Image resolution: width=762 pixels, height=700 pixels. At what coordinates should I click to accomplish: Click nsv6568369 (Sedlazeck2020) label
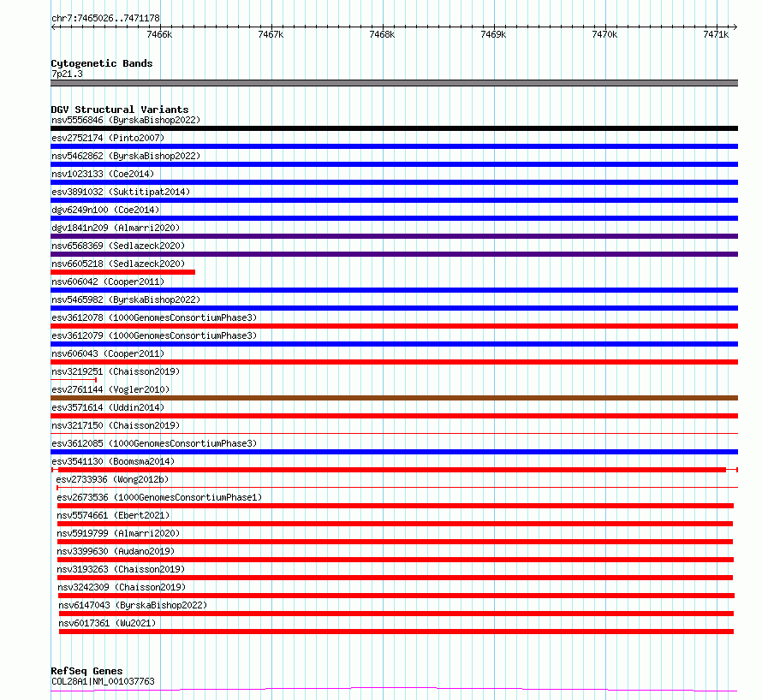point(118,246)
